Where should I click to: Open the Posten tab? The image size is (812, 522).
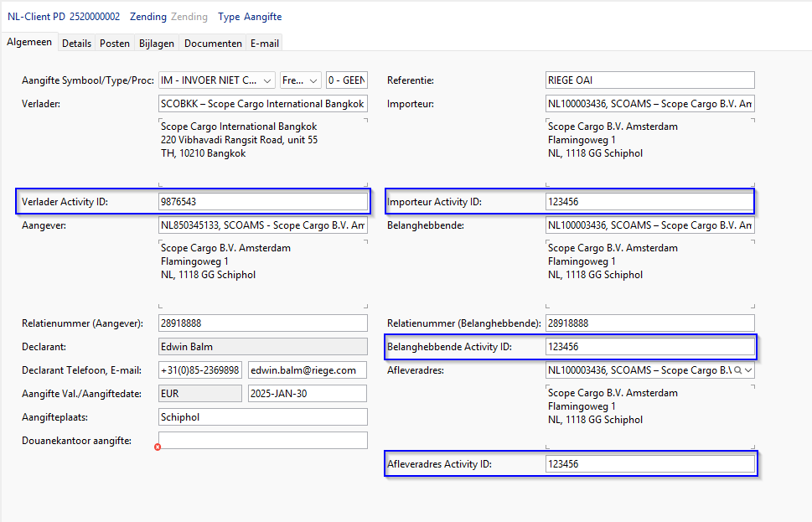pyautogui.click(x=115, y=43)
